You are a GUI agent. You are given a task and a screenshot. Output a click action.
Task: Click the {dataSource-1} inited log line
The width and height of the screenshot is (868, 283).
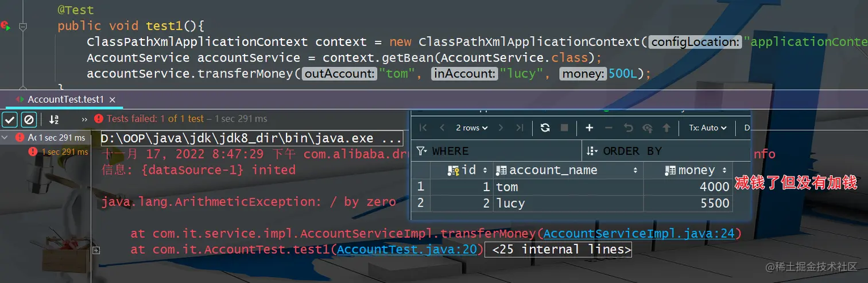pyautogui.click(x=198, y=170)
